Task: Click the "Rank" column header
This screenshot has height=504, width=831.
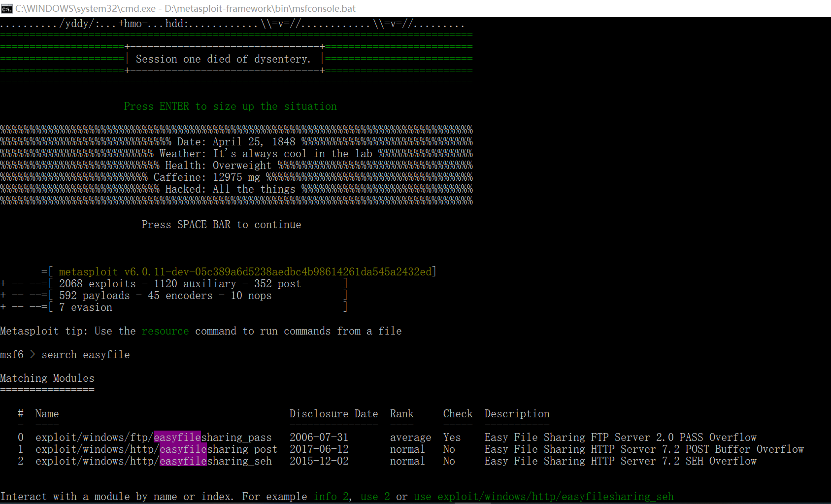Action: pos(401,414)
